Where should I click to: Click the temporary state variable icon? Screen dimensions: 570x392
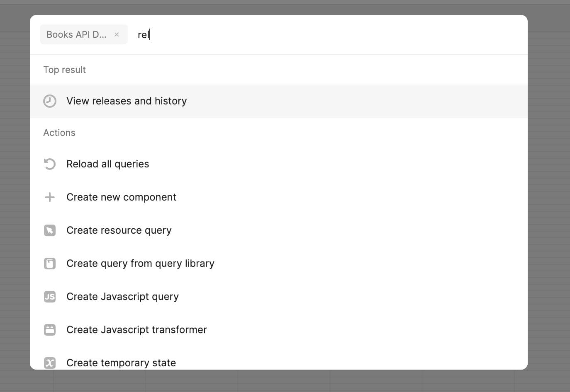(50, 363)
